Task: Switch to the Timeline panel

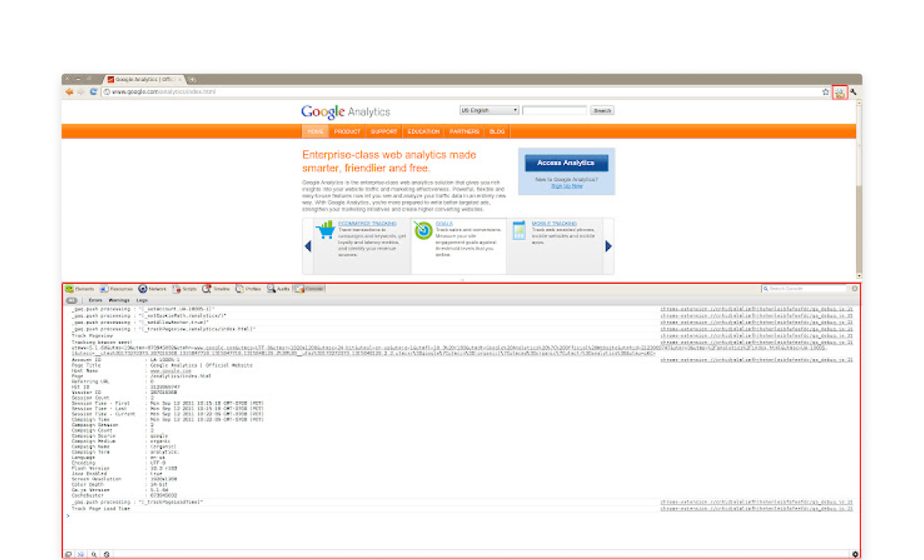Action: pos(215,289)
